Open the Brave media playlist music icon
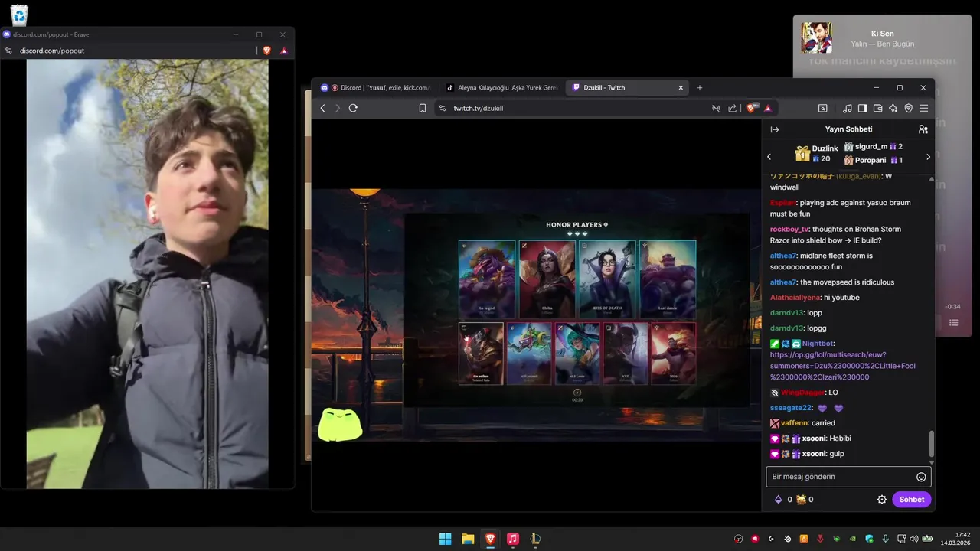 click(848, 108)
